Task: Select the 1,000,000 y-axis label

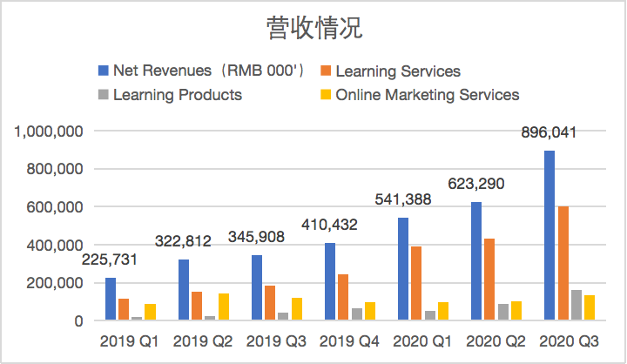Action: pos(50,131)
